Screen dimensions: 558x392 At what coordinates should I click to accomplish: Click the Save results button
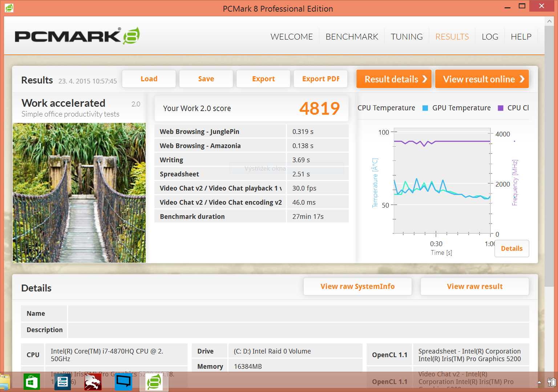(206, 79)
